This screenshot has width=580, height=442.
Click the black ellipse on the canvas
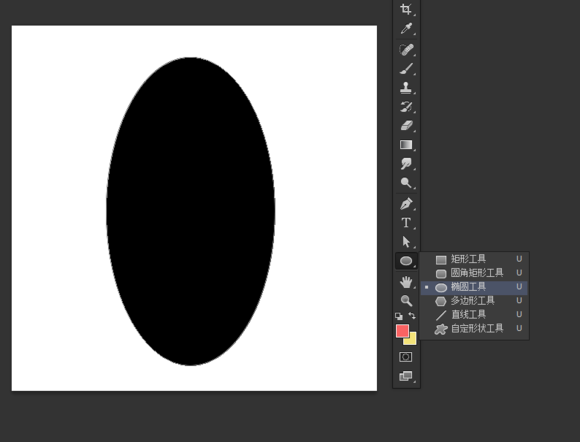click(x=190, y=211)
